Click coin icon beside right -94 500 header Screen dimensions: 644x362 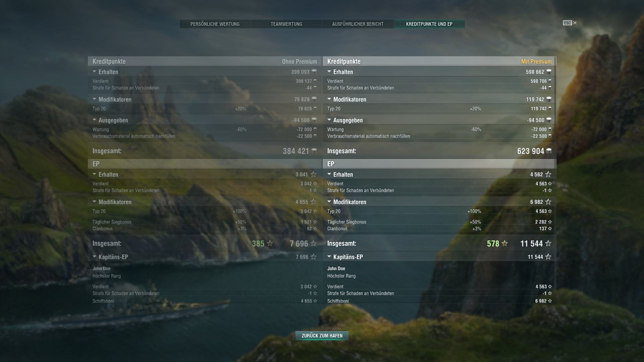coord(549,120)
